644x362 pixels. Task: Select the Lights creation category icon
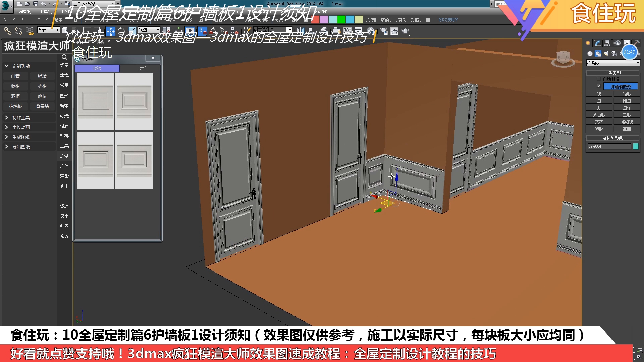coord(606,54)
